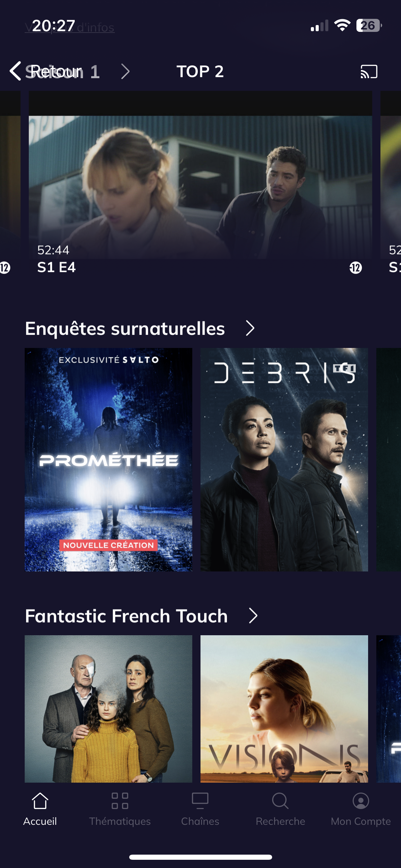Tap the Fantastic French Touch heading

126,616
